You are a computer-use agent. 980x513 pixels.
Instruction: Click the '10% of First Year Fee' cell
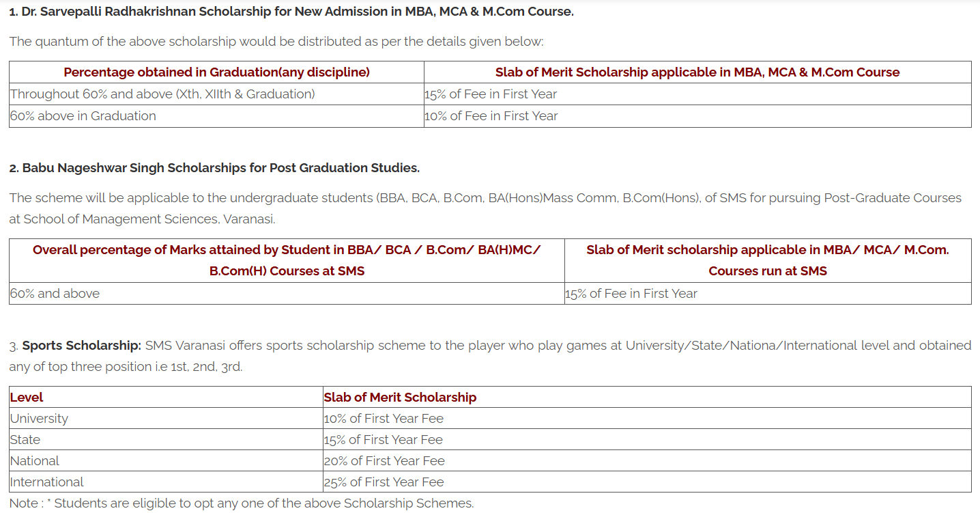[384, 418]
